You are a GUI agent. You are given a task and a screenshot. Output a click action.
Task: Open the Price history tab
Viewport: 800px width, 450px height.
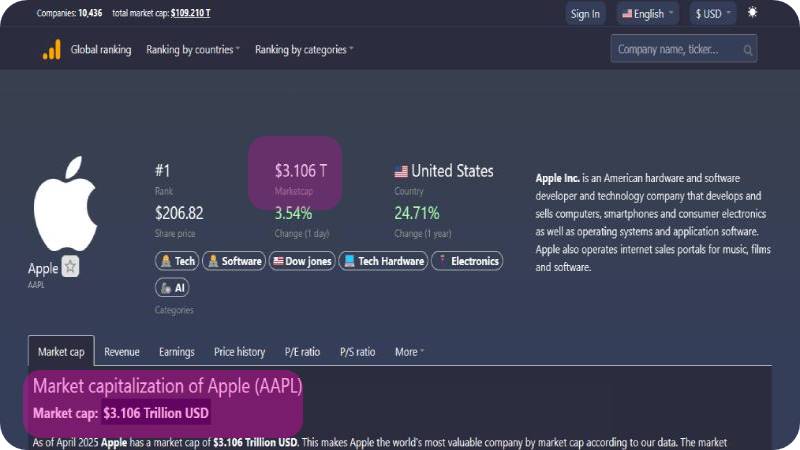(x=239, y=352)
